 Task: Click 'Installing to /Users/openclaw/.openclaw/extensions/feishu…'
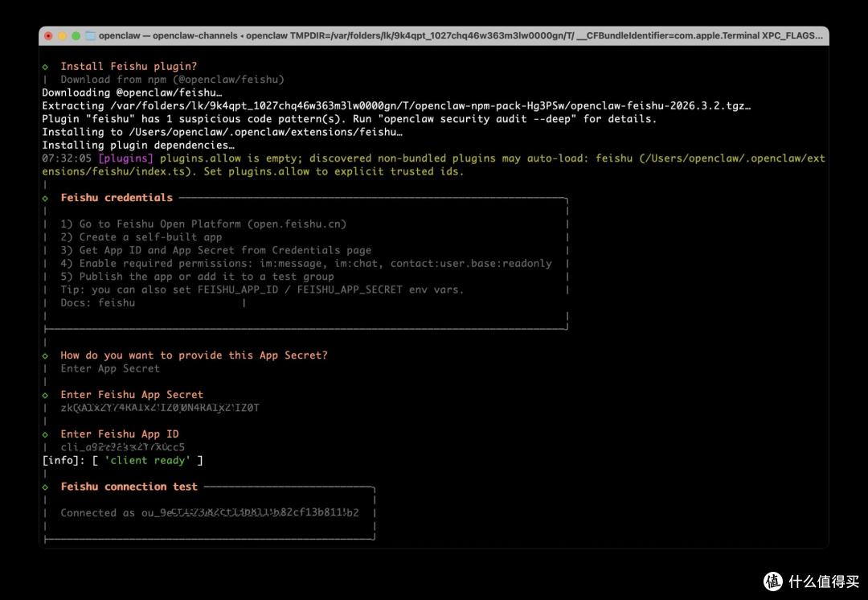[x=222, y=132]
